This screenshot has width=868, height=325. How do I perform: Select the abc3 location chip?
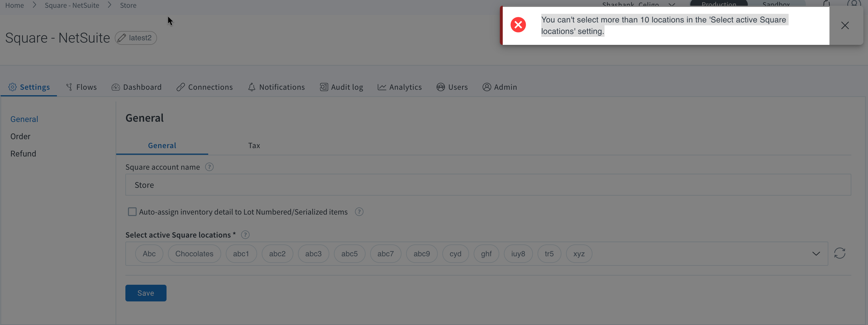pyautogui.click(x=313, y=254)
